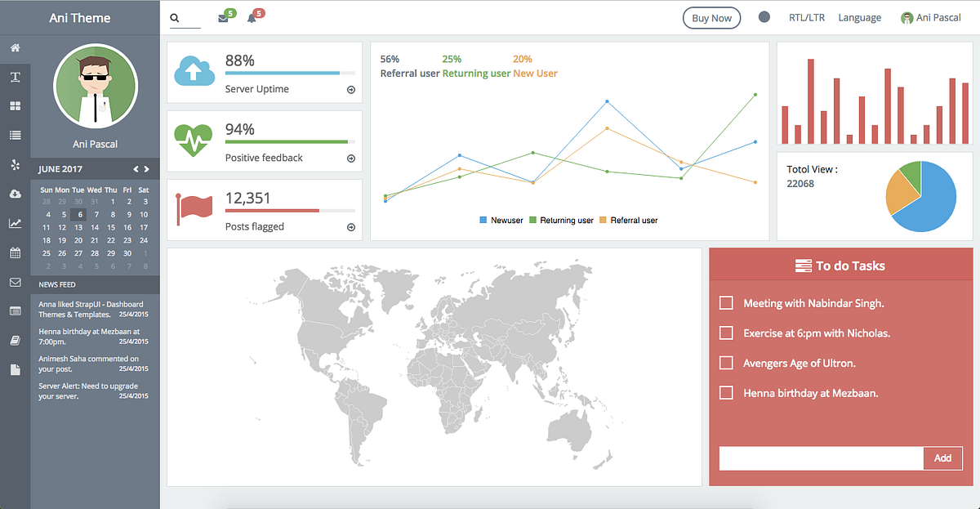Check the Henna birthday at Mezbaan task
Viewport: 980px width, 509px height.
[726, 393]
